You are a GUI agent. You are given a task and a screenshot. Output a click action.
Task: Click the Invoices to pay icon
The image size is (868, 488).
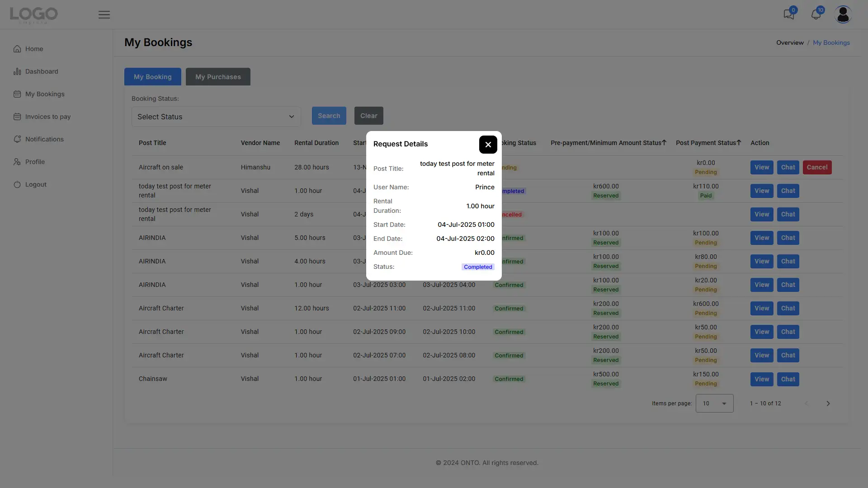[x=17, y=117]
